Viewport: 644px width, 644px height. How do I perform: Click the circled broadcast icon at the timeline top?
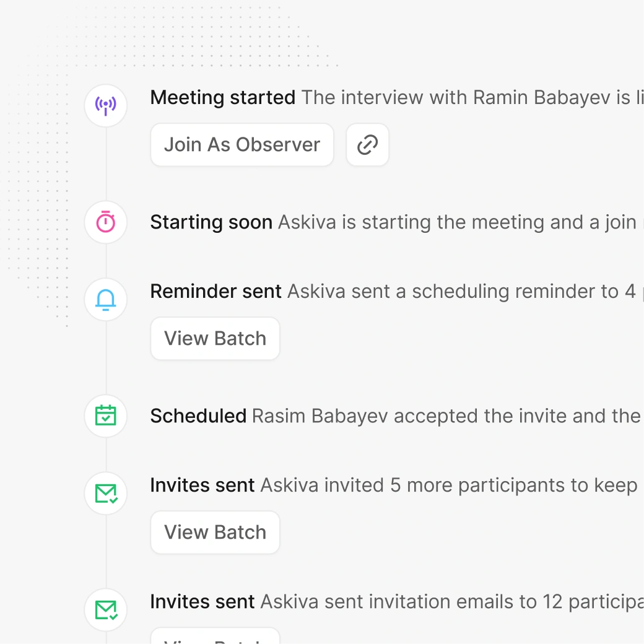[105, 105]
